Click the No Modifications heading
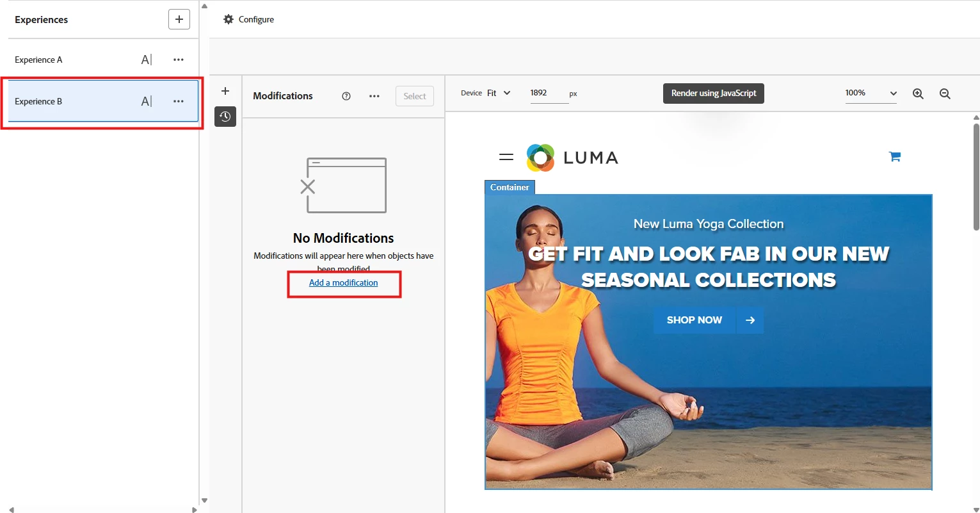 [x=344, y=238]
